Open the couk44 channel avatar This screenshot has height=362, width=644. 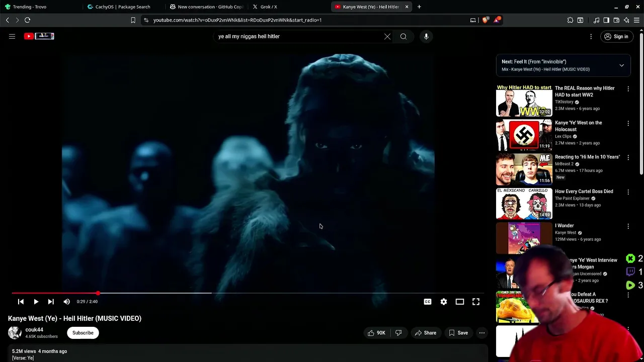pyautogui.click(x=15, y=333)
